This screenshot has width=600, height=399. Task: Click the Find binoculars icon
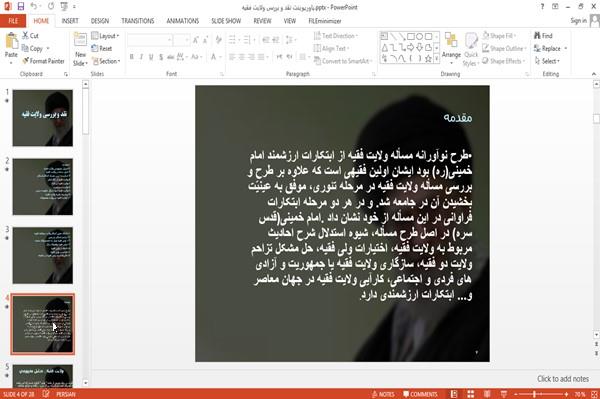click(537, 36)
